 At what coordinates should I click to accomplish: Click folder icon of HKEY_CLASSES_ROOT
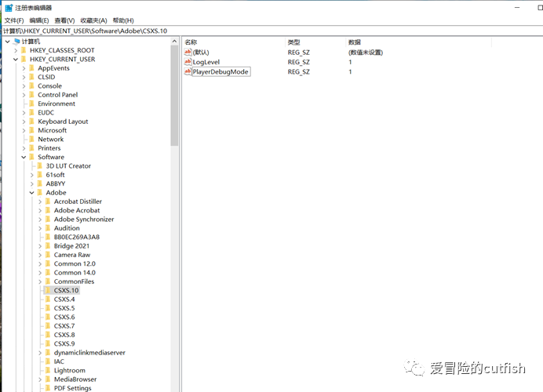click(24, 50)
